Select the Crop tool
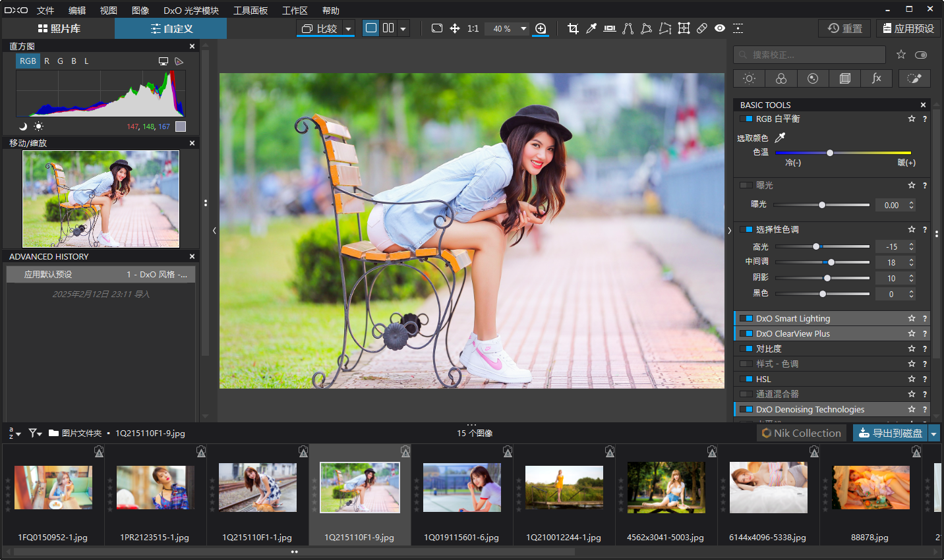This screenshot has width=944, height=560. [x=573, y=28]
